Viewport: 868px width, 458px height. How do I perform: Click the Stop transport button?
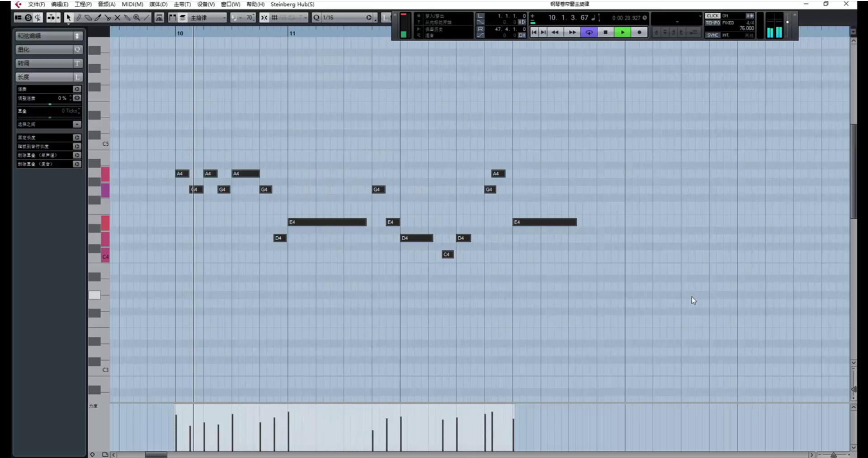605,32
